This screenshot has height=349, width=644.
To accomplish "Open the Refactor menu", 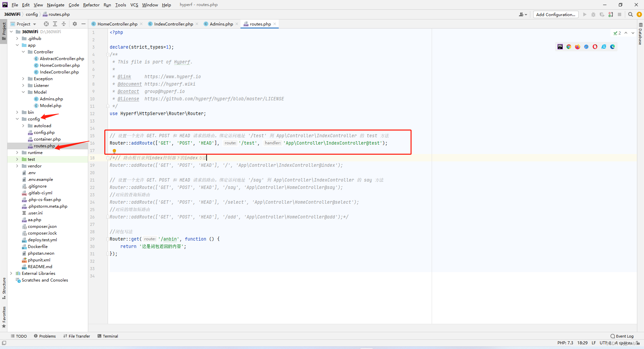I will [91, 5].
